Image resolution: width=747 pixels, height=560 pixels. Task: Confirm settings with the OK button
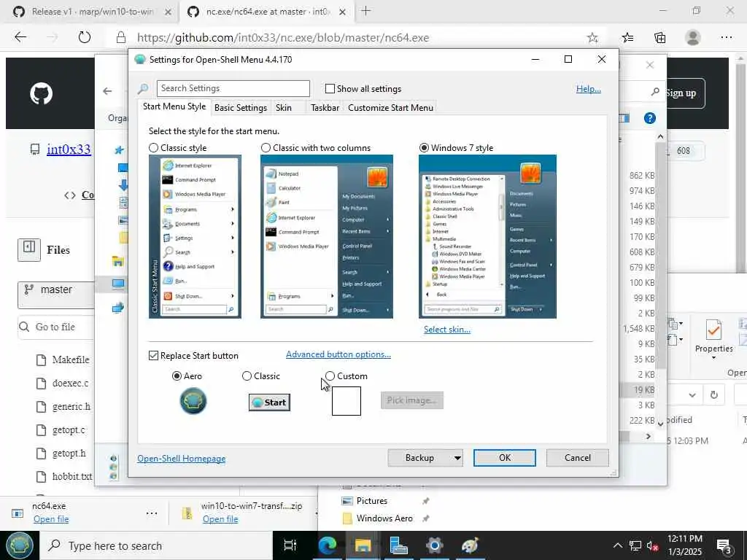click(505, 458)
